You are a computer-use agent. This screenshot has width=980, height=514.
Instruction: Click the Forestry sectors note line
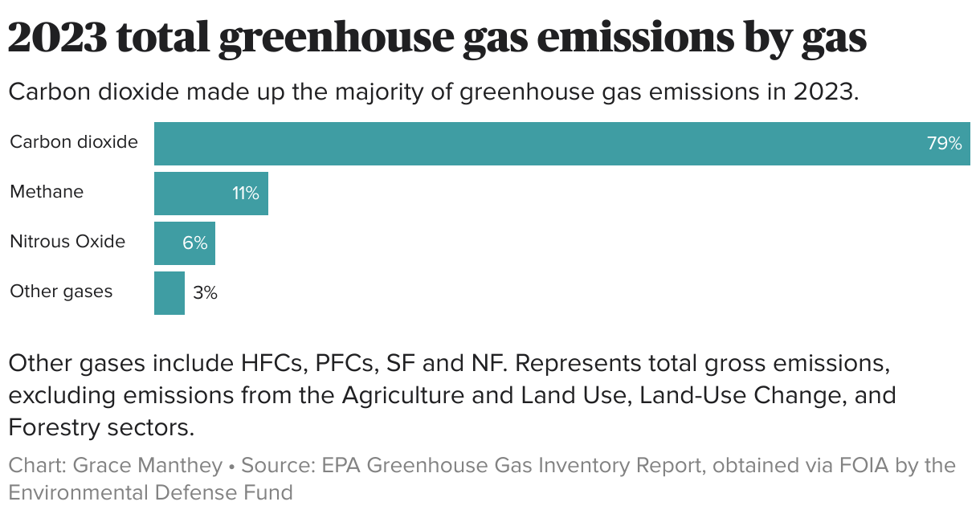(101, 427)
